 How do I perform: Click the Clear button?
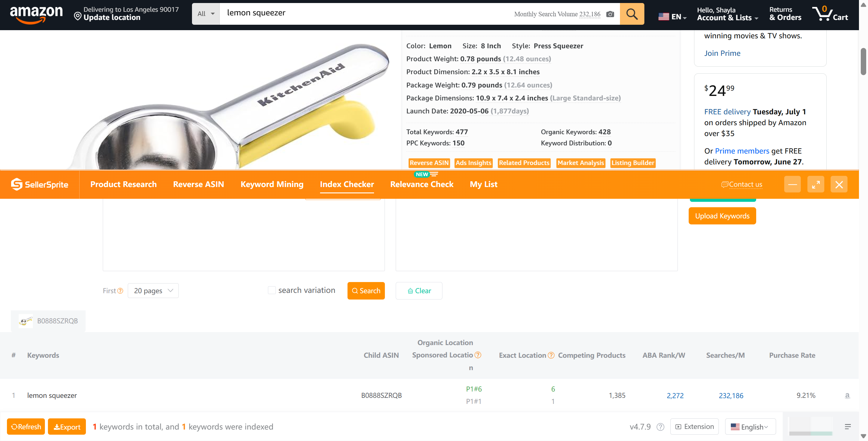(419, 290)
